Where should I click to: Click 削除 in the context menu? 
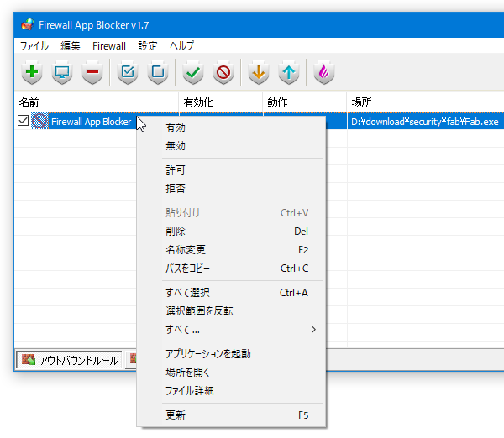[231, 232]
